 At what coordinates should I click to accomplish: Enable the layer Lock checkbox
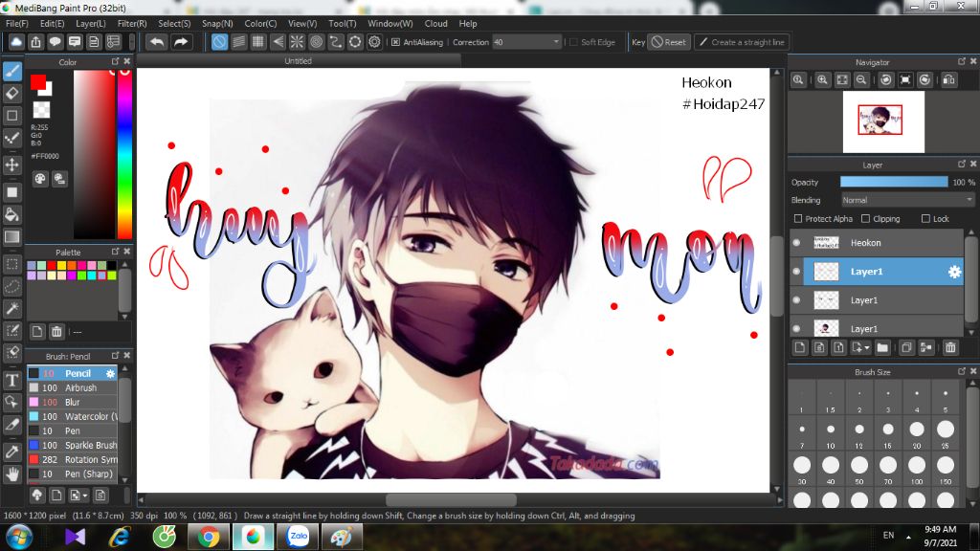(925, 219)
